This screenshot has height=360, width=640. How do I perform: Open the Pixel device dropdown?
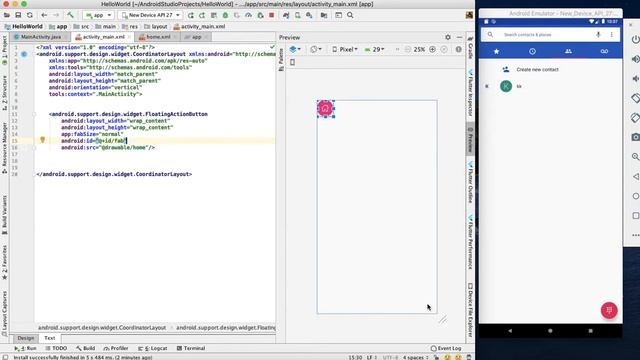pyautogui.click(x=345, y=49)
